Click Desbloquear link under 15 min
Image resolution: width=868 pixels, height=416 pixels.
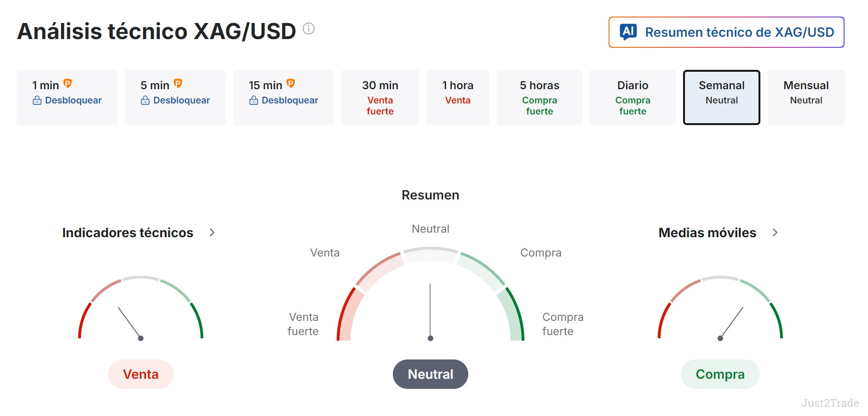click(290, 100)
